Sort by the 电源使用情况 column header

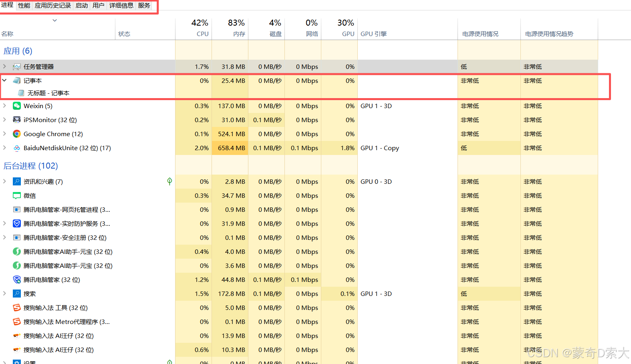pyautogui.click(x=489, y=29)
